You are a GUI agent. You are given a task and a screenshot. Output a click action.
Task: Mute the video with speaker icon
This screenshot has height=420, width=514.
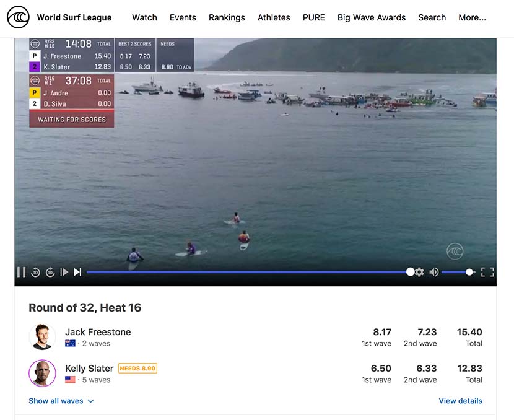tap(433, 272)
